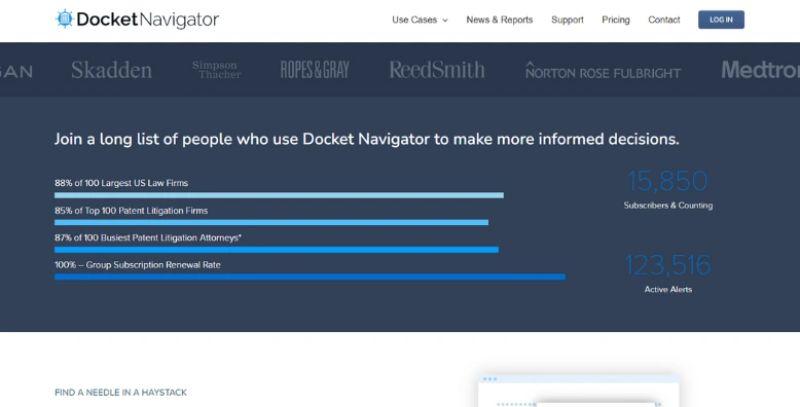Click the 85% Top 100 Patent Litigation Firms bar
Screen dimensions: 800x407
tap(271, 222)
